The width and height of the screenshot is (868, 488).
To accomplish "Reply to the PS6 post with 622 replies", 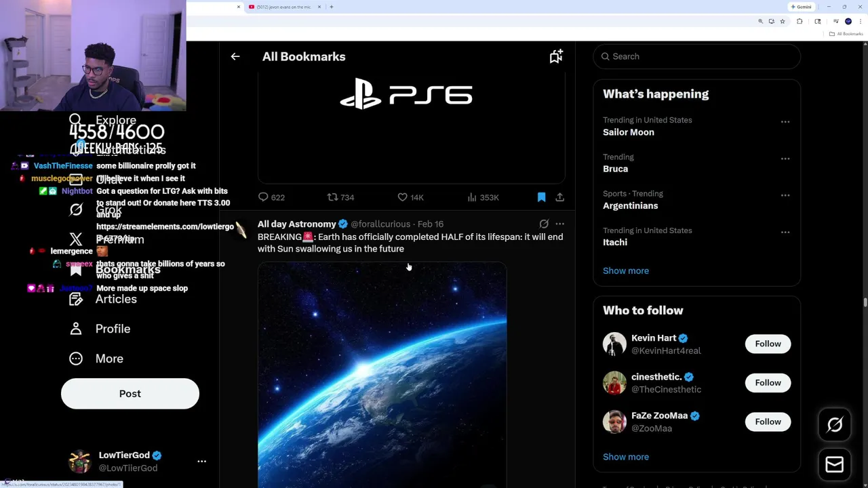I will coord(271,197).
